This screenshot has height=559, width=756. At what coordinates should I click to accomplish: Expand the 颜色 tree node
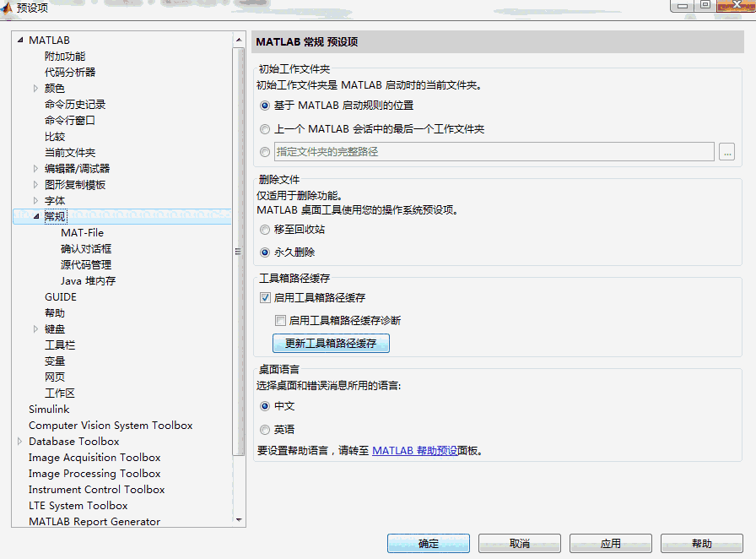(35, 89)
